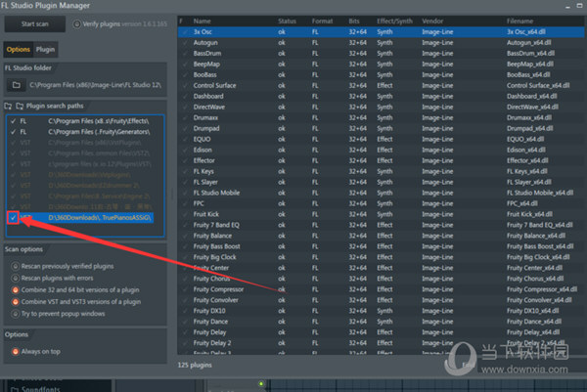The height and width of the screenshot is (392, 587).
Task: Click second folder icon beside Plugin search paths
Action: pyautogui.click(x=20, y=107)
